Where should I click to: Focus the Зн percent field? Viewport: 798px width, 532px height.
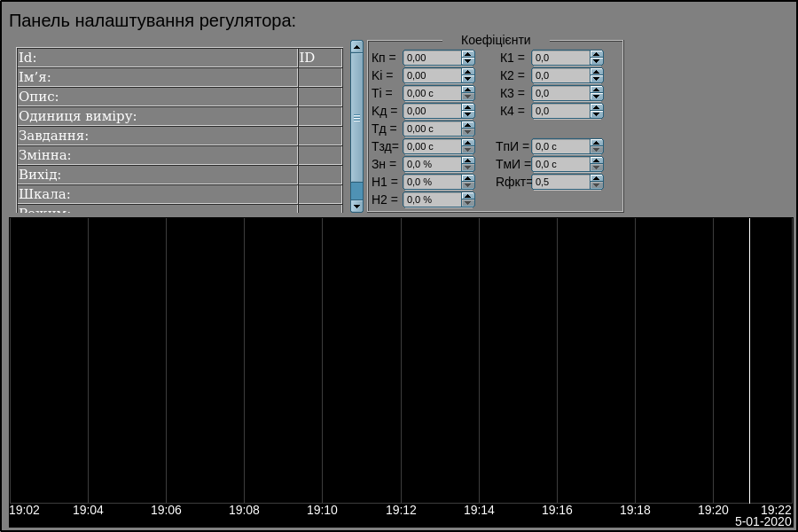click(432, 164)
